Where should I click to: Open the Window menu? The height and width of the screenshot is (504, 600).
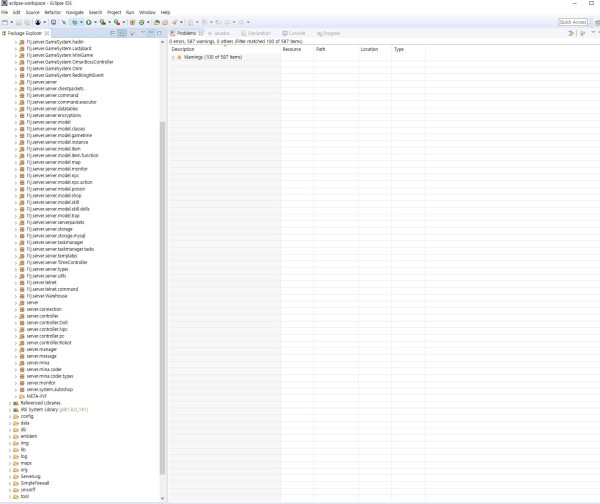(x=147, y=12)
